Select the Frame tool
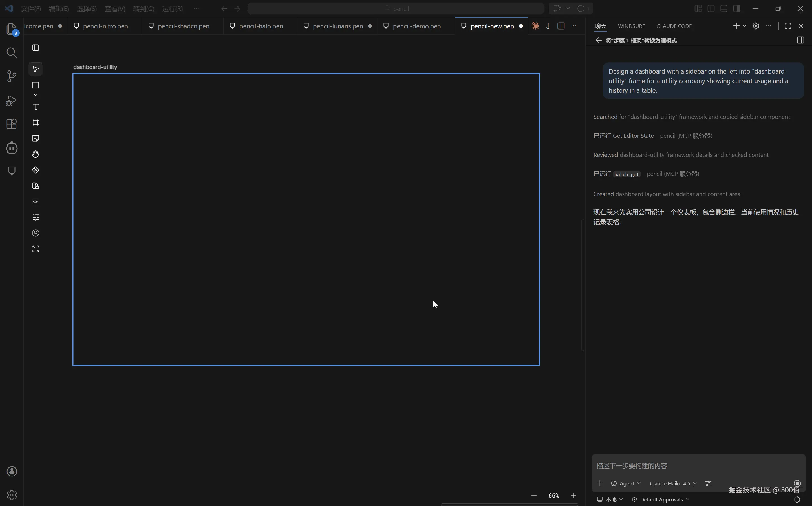The image size is (812, 506). tap(35, 123)
